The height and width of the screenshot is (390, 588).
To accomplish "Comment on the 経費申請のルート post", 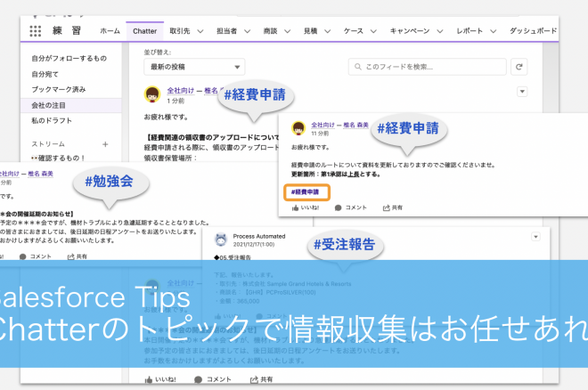I will (x=350, y=207).
